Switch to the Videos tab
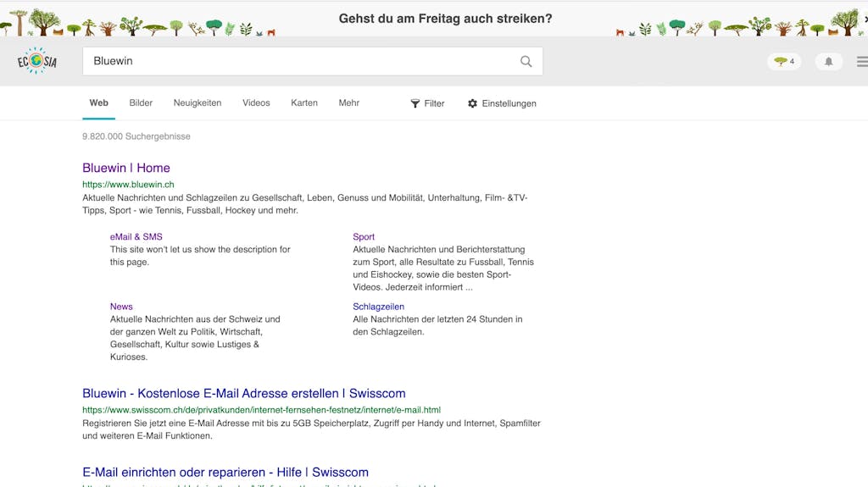 256,103
